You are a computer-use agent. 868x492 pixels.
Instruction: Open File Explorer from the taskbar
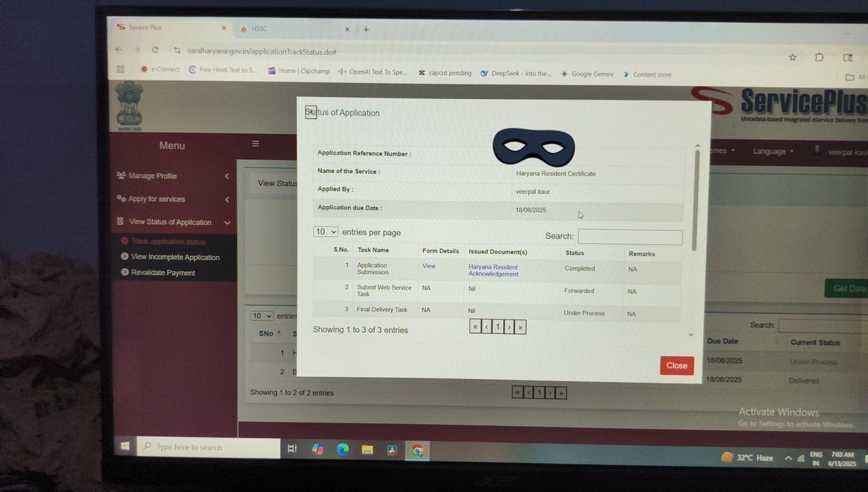click(367, 450)
